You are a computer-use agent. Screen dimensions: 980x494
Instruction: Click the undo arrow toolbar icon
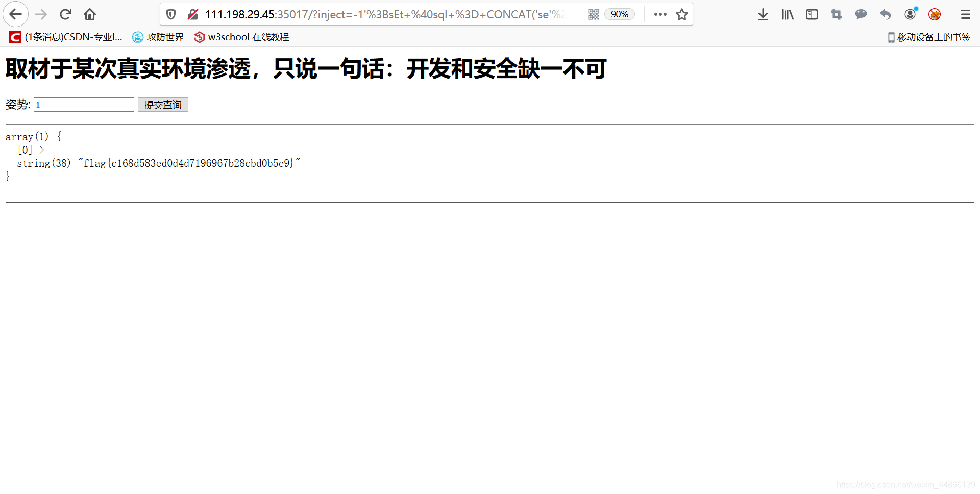tap(885, 14)
